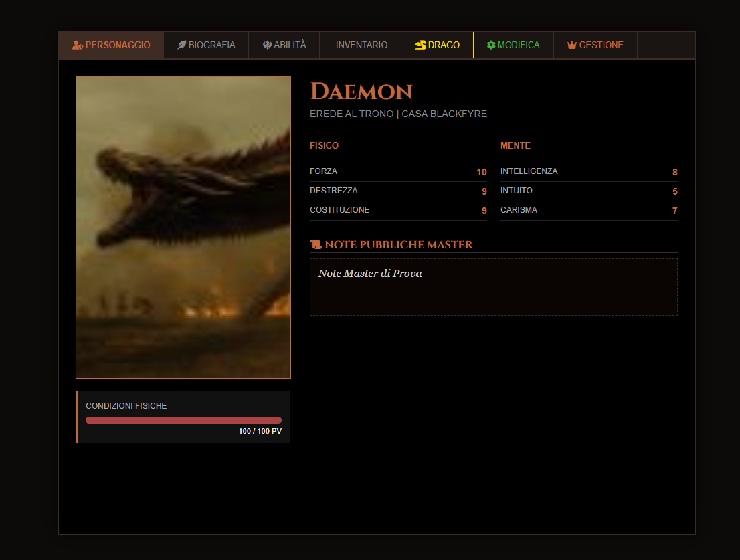Click the Intuito stat label

(x=517, y=191)
